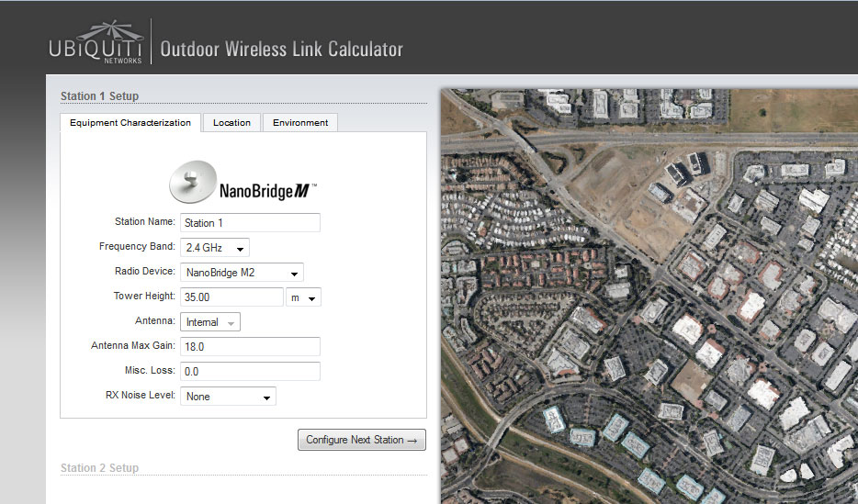Click the Antenna Max Gain field
The height and width of the screenshot is (504, 858).
pos(250,347)
